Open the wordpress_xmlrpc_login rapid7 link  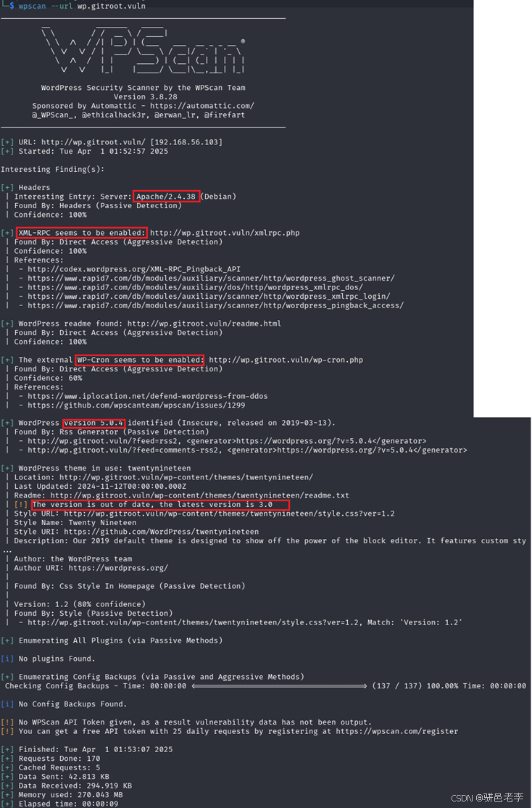click(x=209, y=297)
